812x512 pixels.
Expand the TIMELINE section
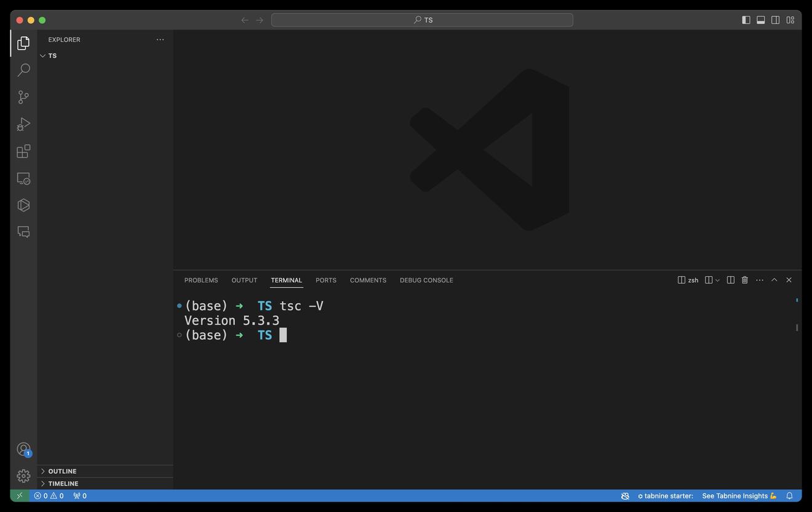coord(63,484)
